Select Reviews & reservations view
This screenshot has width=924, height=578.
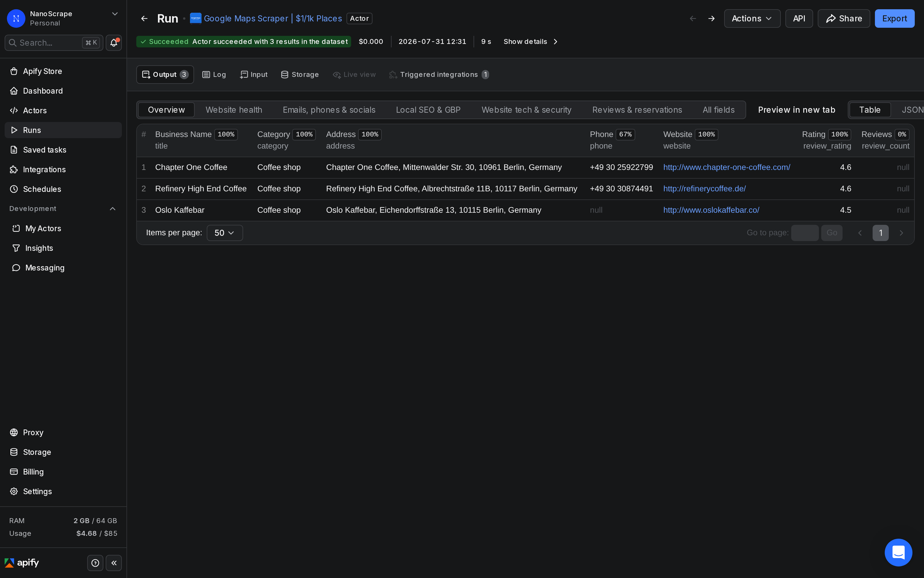(x=637, y=110)
